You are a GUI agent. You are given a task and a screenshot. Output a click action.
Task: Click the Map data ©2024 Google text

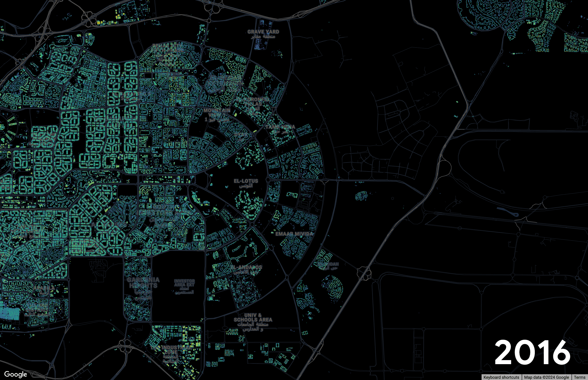click(x=546, y=377)
